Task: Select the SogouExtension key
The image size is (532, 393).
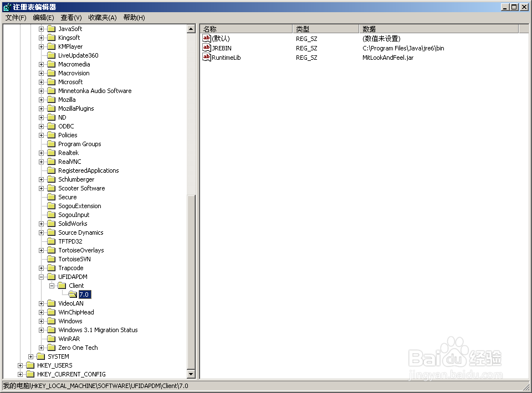Action: coord(80,206)
